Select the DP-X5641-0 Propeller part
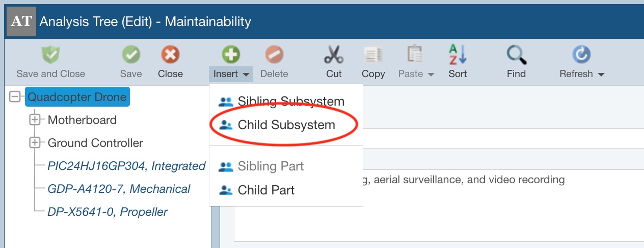 [108, 212]
